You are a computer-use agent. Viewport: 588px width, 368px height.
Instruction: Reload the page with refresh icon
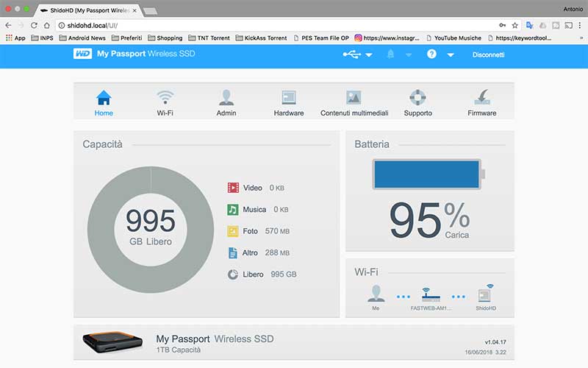click(34, 26)
